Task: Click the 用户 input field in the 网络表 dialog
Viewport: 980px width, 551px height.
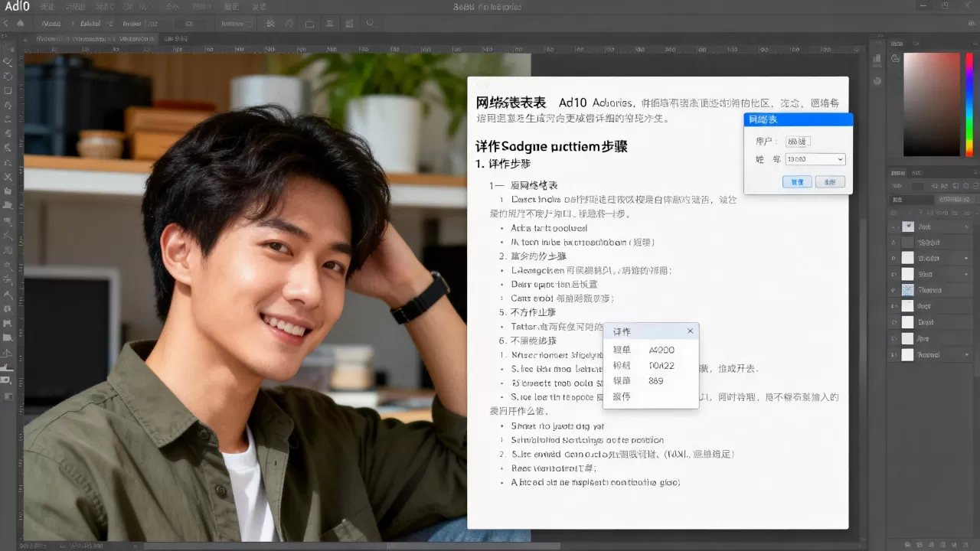Action: pos(798,142)
